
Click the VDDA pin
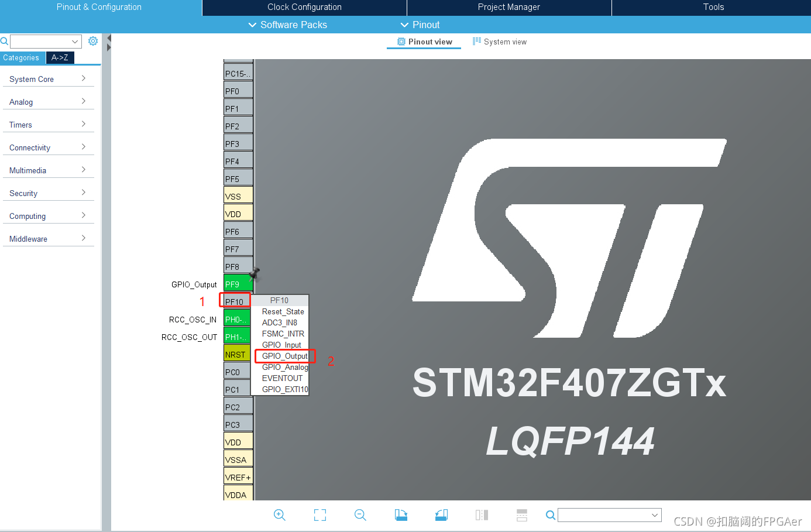[238, 493]
